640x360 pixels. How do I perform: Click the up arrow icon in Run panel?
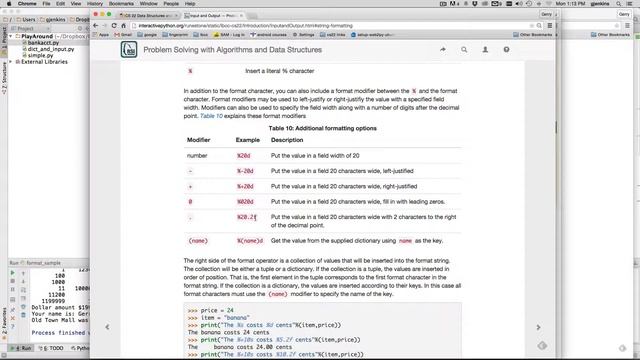pos(23,273)
